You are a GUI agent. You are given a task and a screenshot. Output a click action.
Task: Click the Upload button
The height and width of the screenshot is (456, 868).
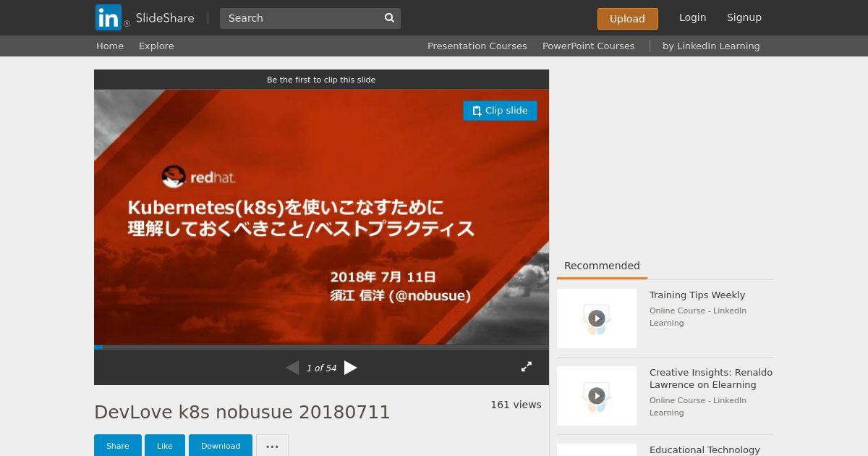(627, 19)
